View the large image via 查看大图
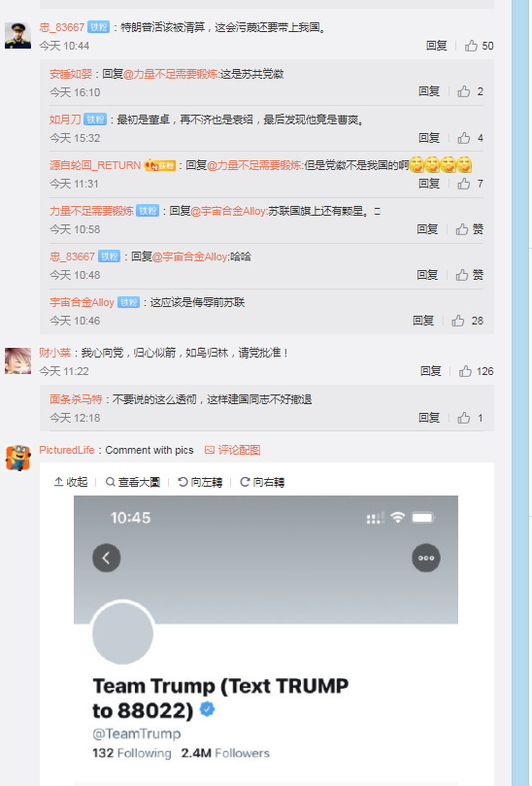This screenshot has height=786, width=532. (x=133, y=482)
